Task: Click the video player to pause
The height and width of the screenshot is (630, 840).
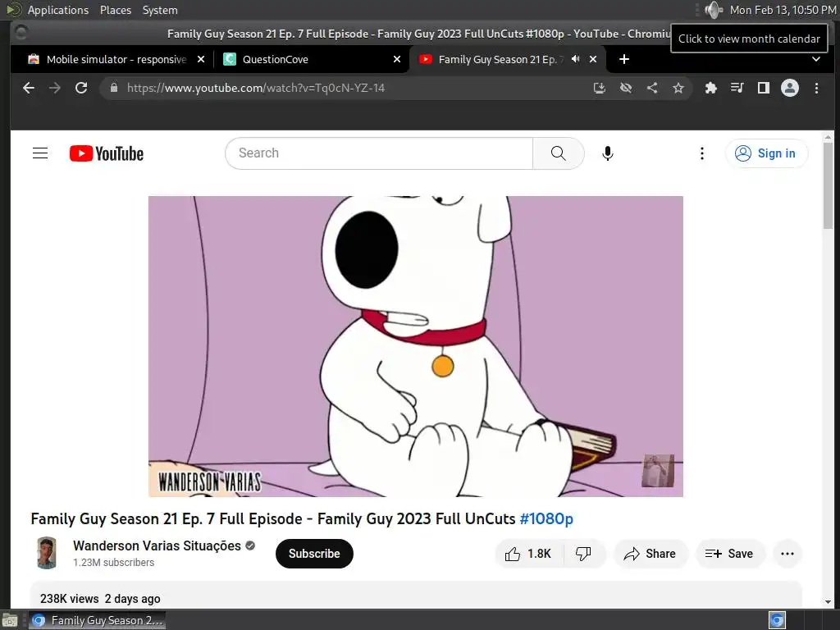Action: pos(416,346)
